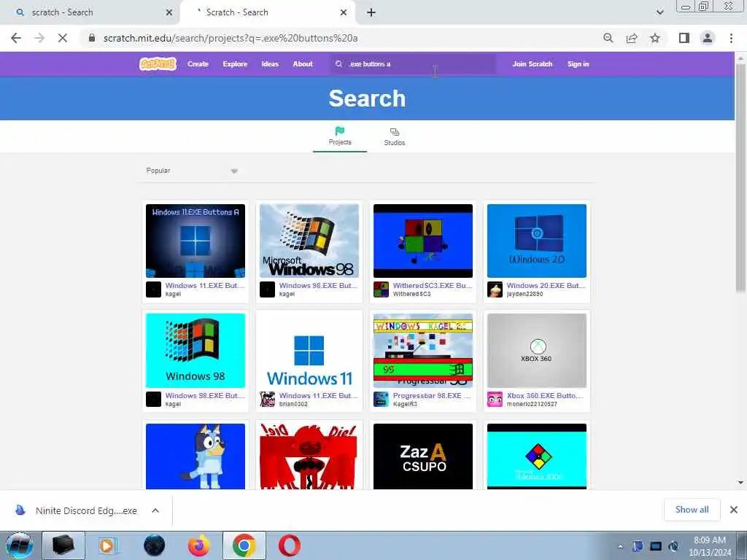Click username brian0302
The image size is (747, 560).
point(293,404)
